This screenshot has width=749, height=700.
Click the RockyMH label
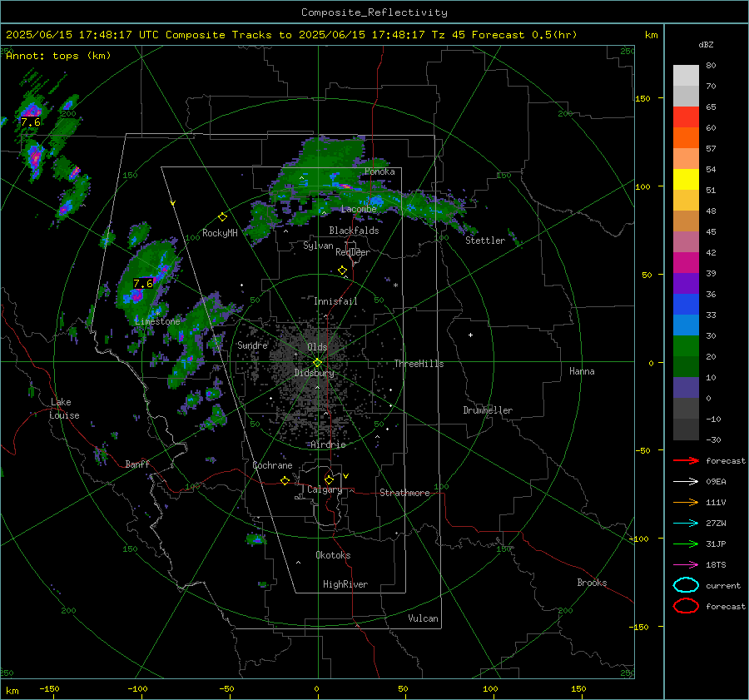coord(220,233)
